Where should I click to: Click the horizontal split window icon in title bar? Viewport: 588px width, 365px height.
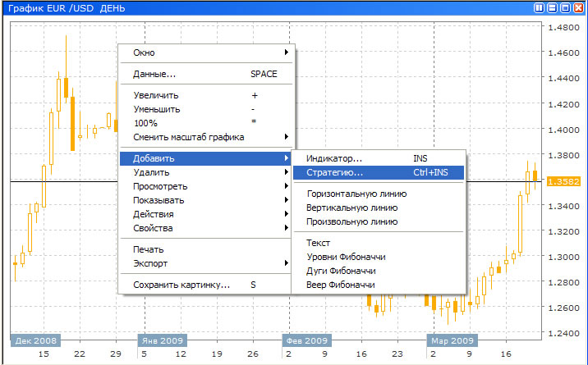[x=552, y=7]
